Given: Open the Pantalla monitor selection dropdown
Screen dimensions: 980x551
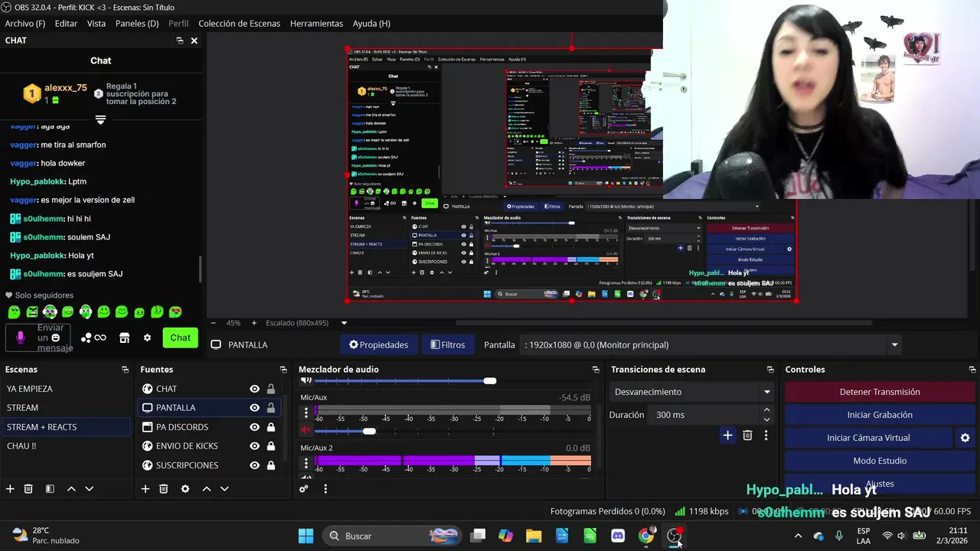Looking at the screenshot, I should pos(711,345).
